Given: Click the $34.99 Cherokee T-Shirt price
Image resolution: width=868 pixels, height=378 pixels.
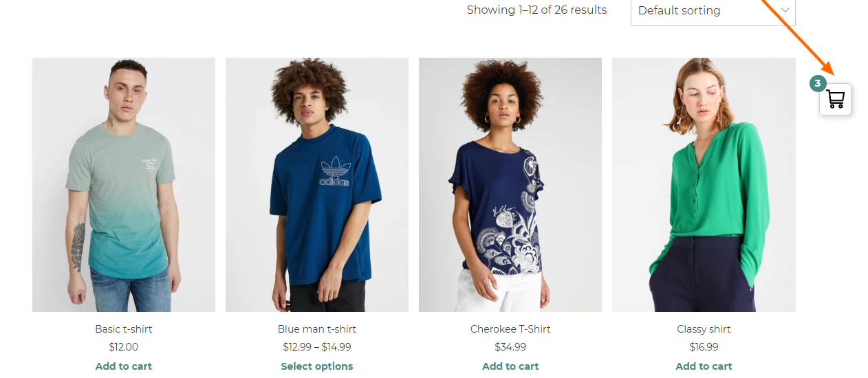Looking at the screenshot, I should (510, 347).
